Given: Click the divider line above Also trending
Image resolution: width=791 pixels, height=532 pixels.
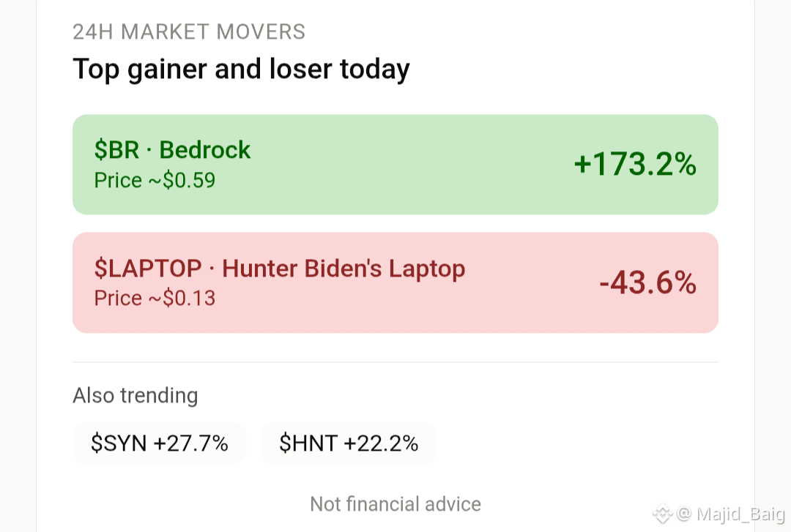Looking at the screenshot, I should pos(395,362).
